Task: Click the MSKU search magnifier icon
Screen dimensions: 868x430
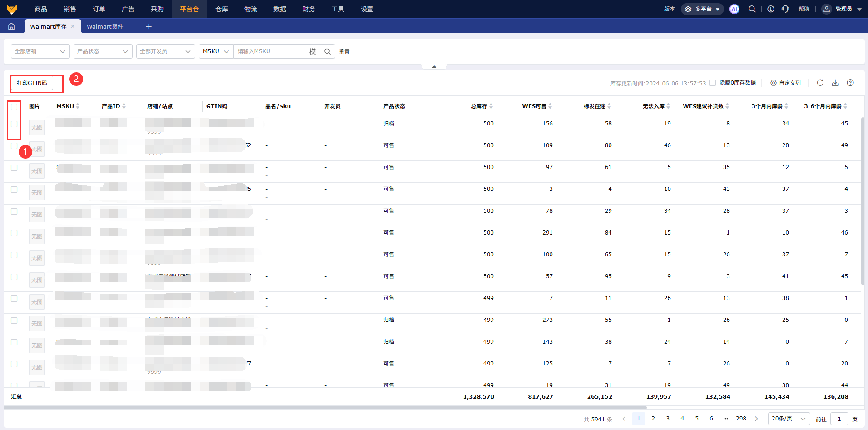Action: 327,51
